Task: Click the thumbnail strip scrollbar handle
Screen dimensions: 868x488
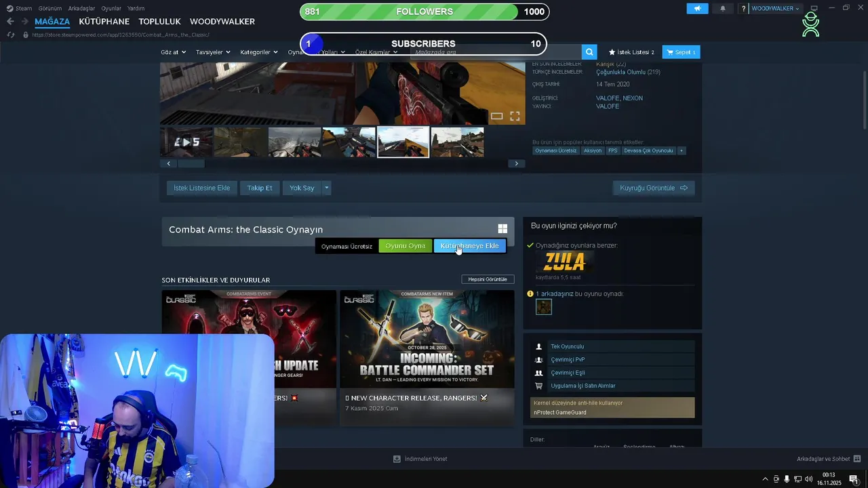Action: click(191, 163)
